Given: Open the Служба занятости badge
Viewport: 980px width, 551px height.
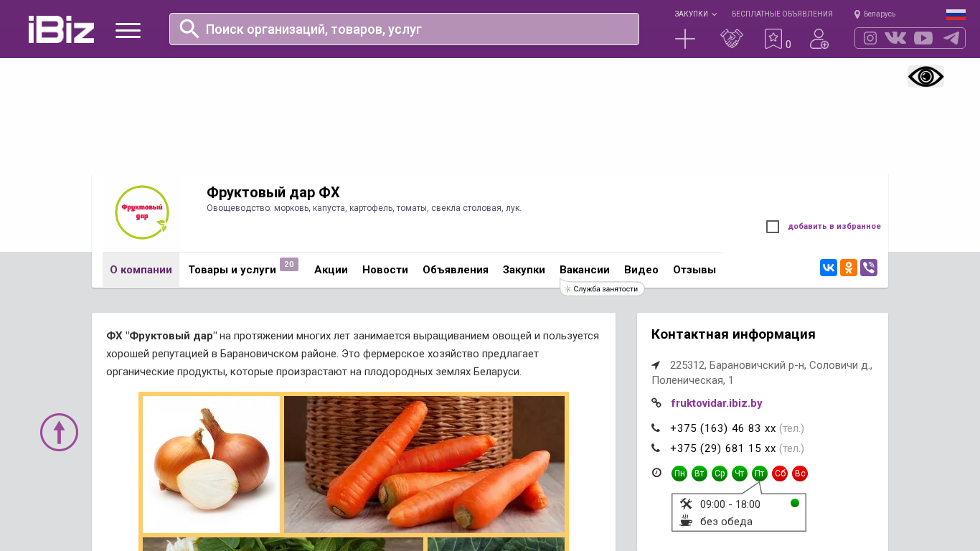Looking at the screenshot, I should [x=602, y=288].
